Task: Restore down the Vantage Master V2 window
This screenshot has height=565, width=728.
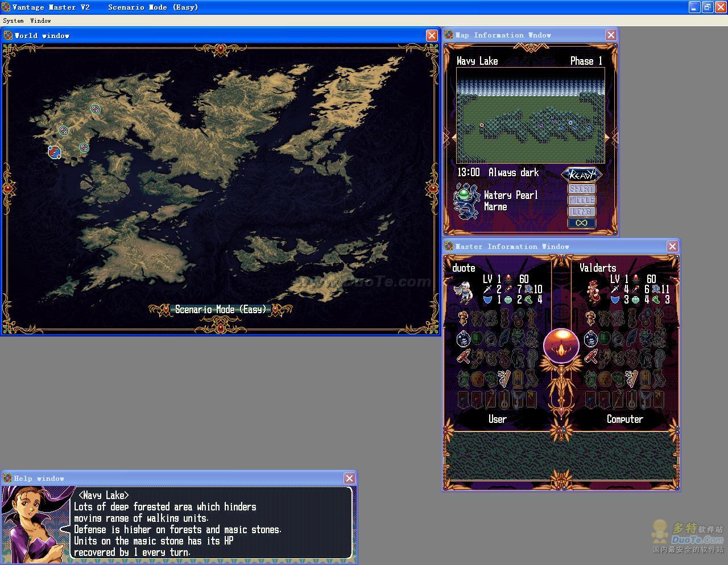Action: point(707,7)
